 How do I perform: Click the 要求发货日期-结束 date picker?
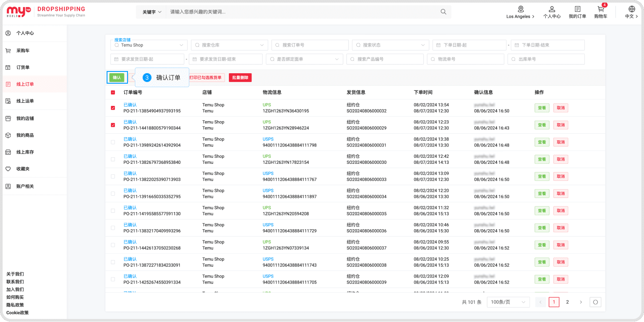tap(225, 59)
